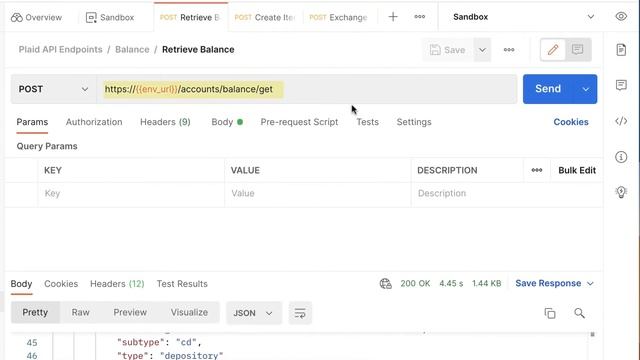Open the Overview tab

(x=36, y=18)
